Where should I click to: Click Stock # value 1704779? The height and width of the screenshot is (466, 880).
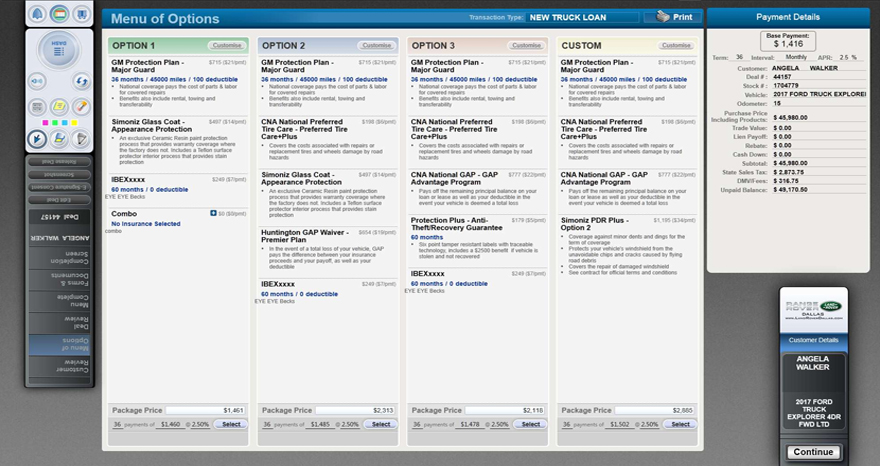[786, 86]
